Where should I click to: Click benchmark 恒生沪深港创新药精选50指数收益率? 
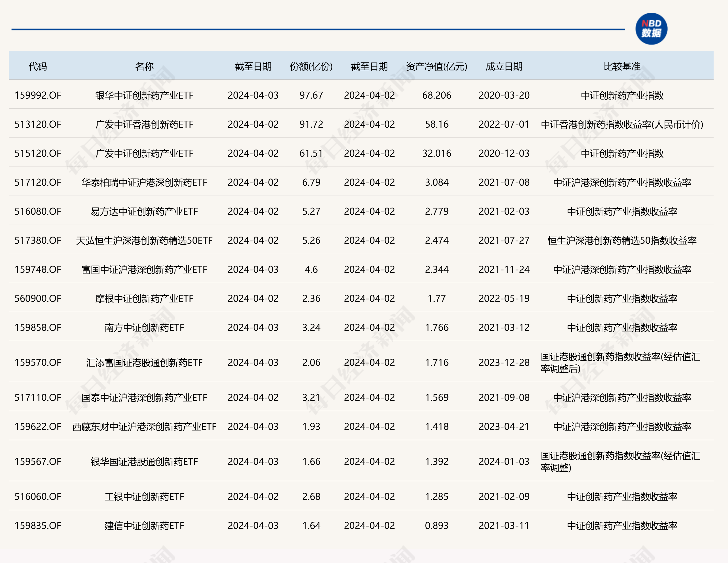click(x=622, y=240)
